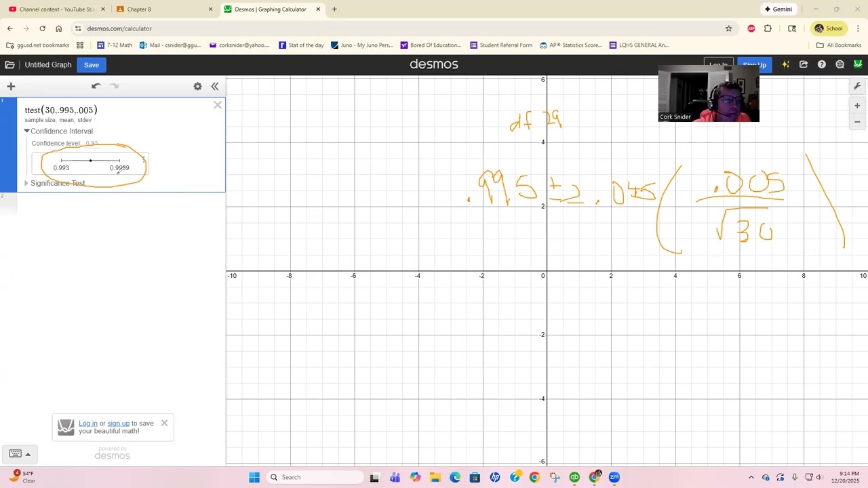Click the empty second expression row
Image resolution: width=868 pixels, height=488 pixels.
(121, 203)
